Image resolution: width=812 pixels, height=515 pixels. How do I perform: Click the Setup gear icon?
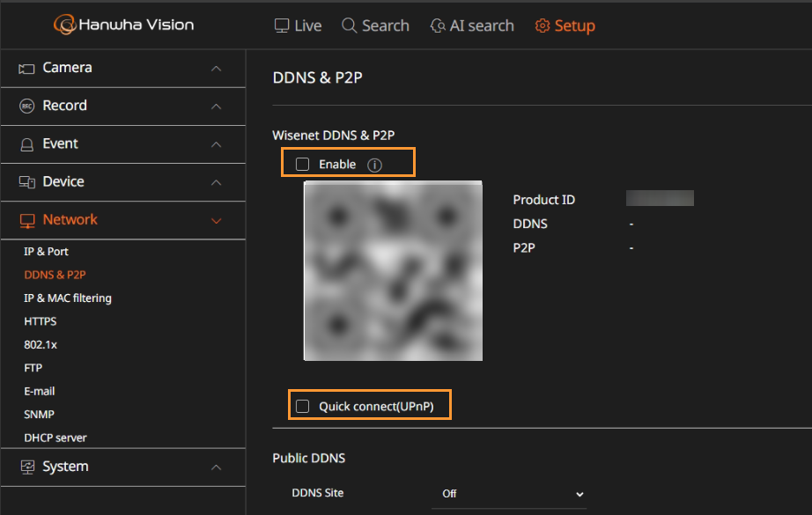point(543,26)
